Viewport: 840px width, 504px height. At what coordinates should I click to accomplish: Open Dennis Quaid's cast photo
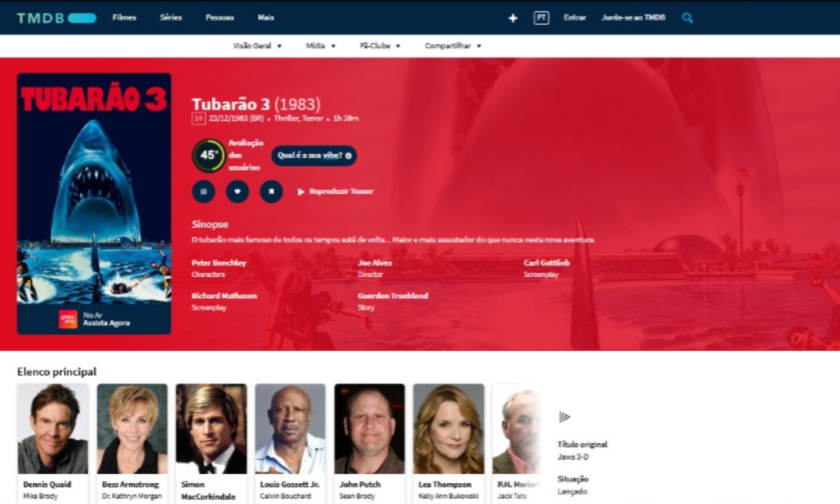53,429
